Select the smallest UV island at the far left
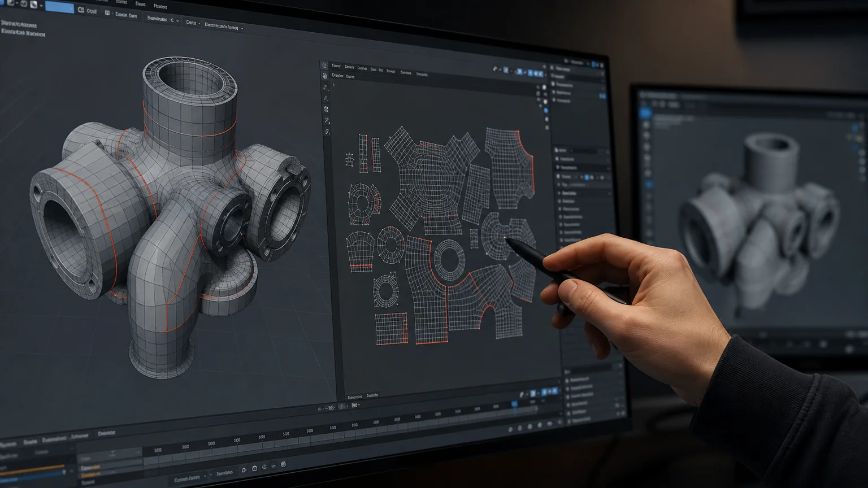868x488 pixels. [x=349, y=159]
